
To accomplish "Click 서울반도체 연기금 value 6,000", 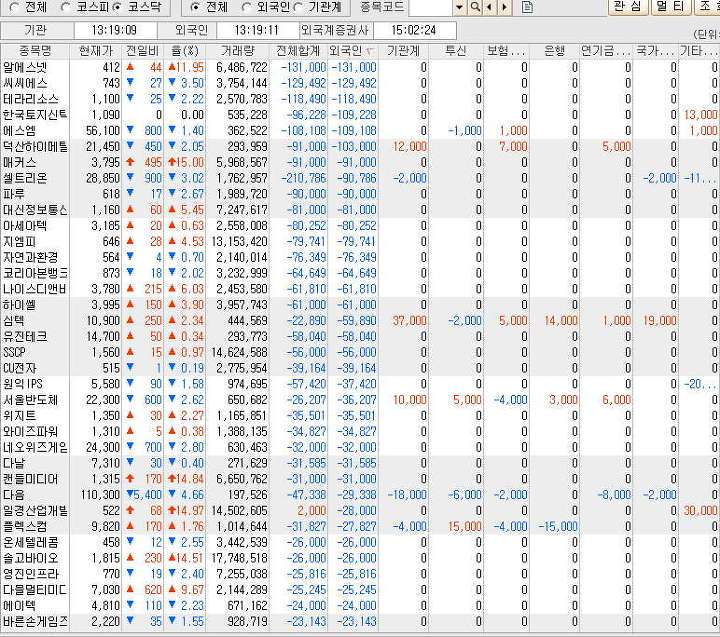I will [617, 400].
